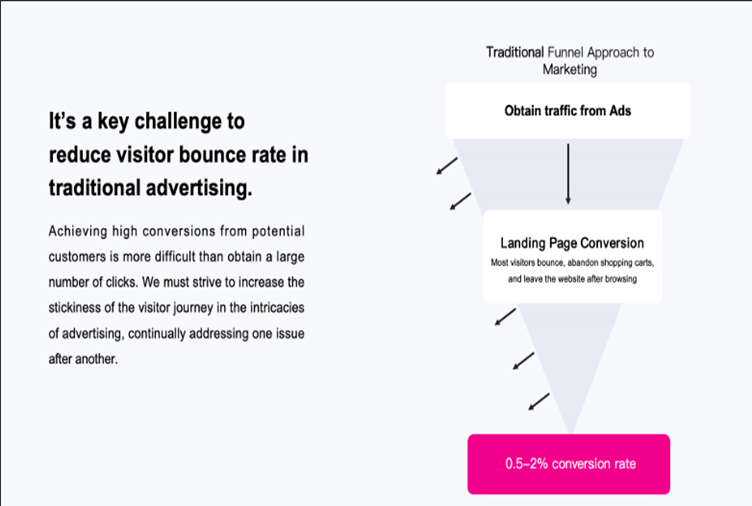Click the 'traditional advertising.' headline line
This screenshot has height=506, width=752.
tap(150, 188)
